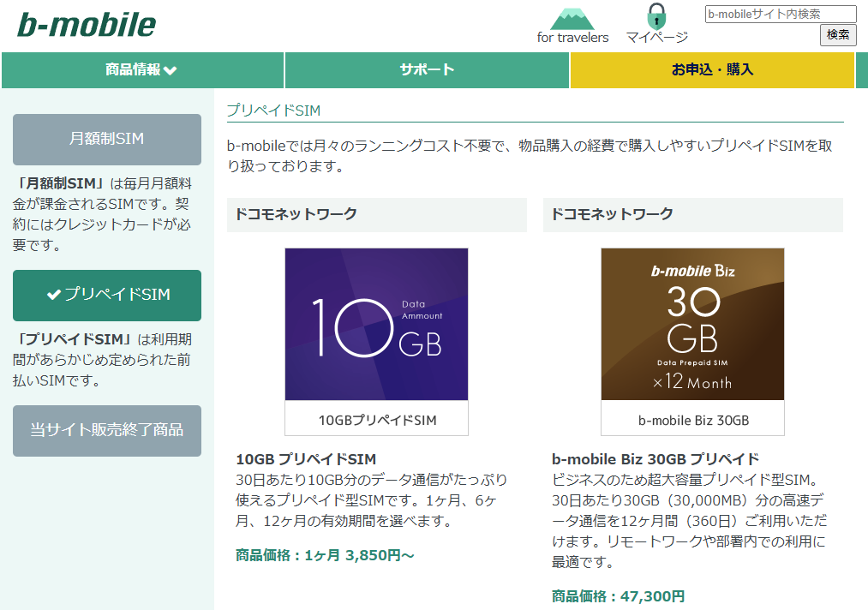Screen dimensions: 868x610
Task: Expand the 商品情報 dropdown menu
Action: click(x=142, y=69)
